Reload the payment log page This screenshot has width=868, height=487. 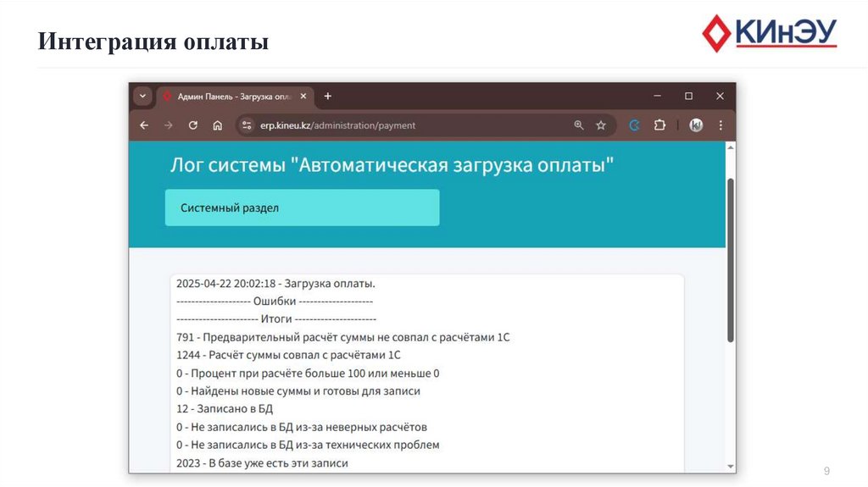(192, 125)
